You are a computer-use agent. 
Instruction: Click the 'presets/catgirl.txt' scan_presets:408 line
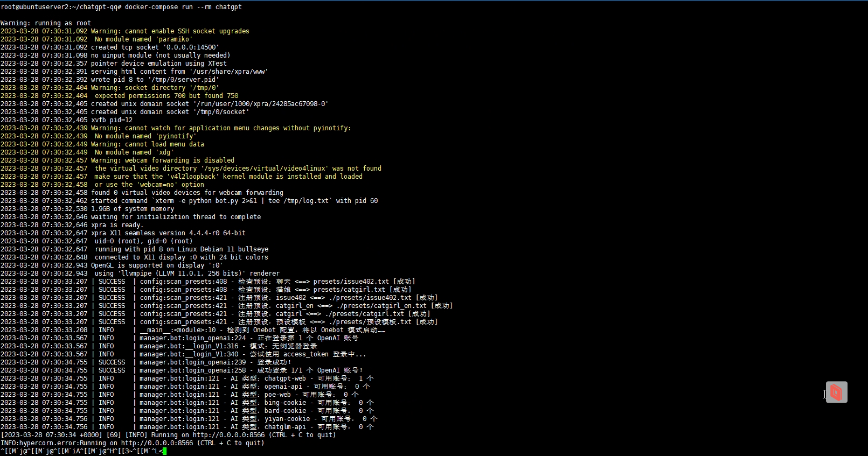tap(206, 290)
